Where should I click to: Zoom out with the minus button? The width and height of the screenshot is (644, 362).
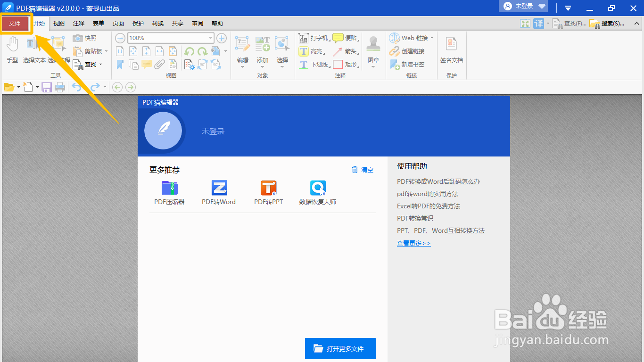(120, 38)
